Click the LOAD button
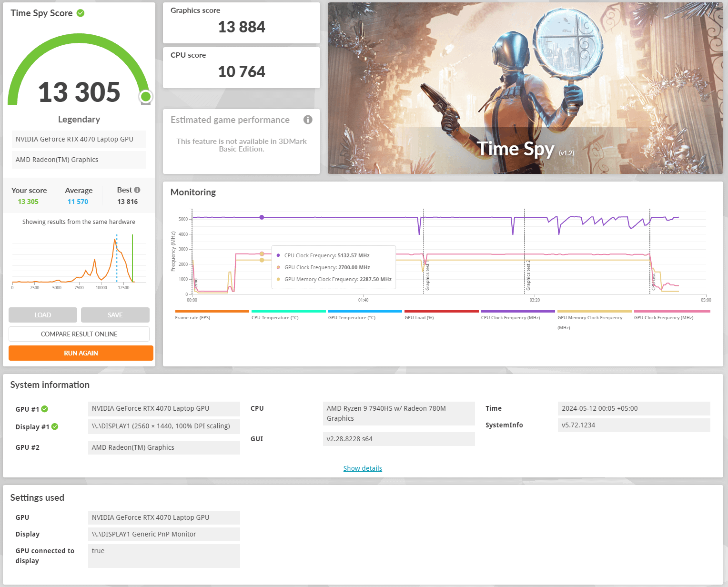728x587 pixels. tap(43, 315)
